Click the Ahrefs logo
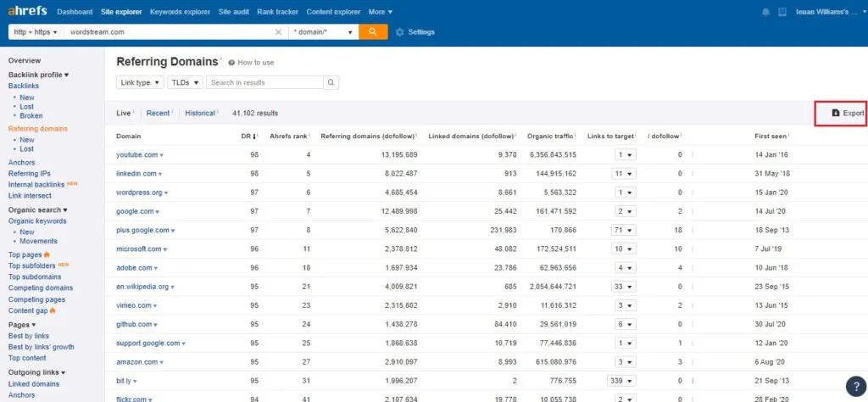This screenshot has height=402, width=868. pos(28,12)
